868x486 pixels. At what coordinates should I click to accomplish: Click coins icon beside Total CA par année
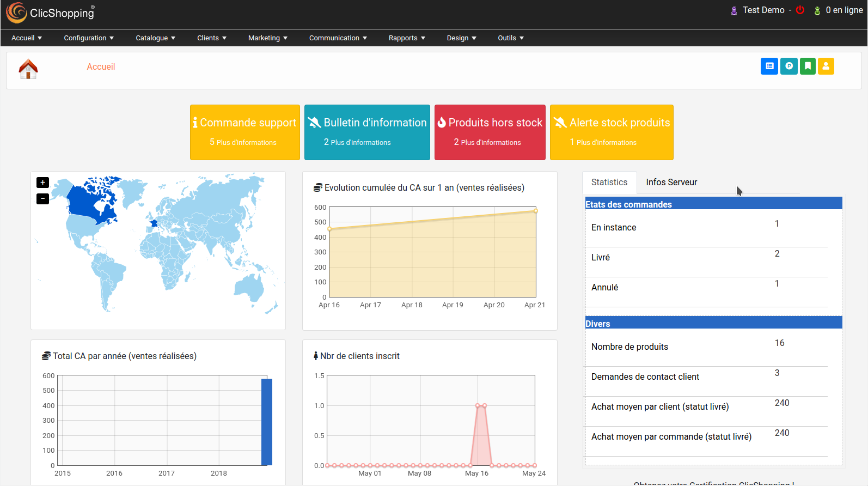tap(46, 356)
